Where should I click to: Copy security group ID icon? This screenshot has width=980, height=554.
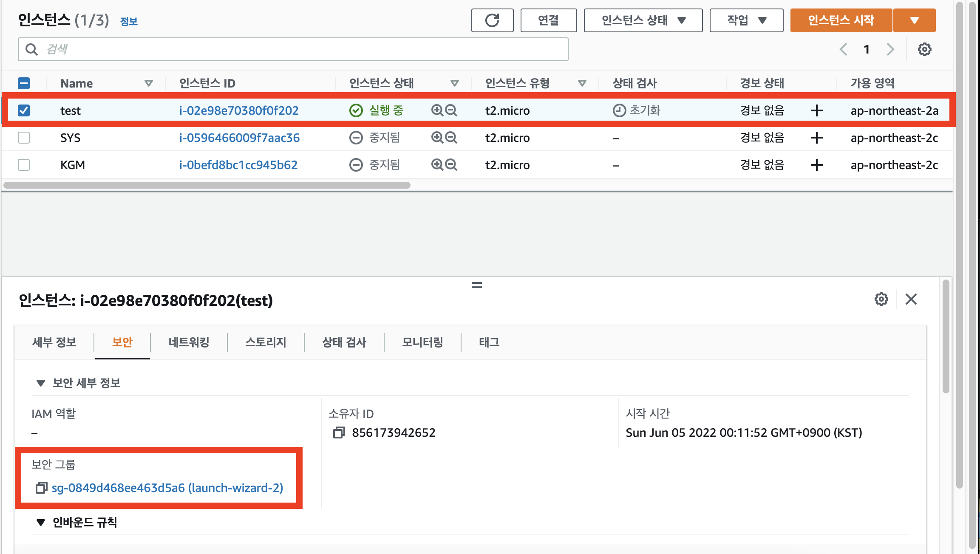pos(41,488)
